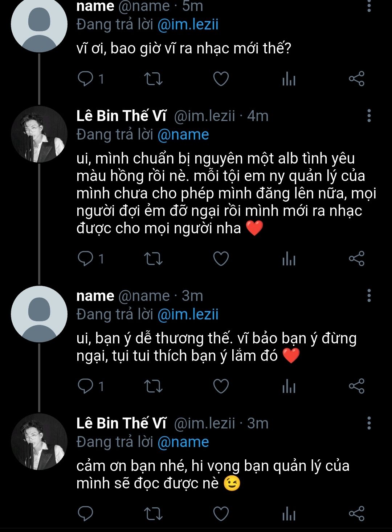Open more options for the name 3m tweet

(369, 295)
